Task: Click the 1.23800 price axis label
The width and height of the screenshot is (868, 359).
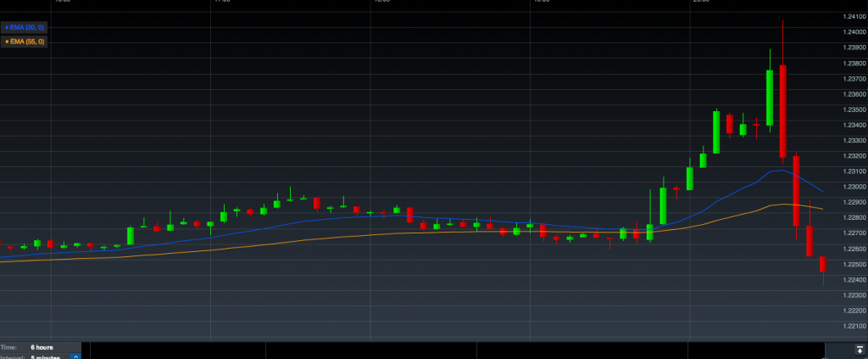Action: (x=849, y=64)
